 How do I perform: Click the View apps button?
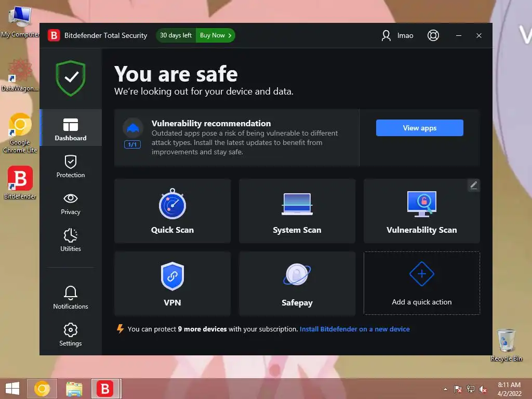[x=419, y=128]
